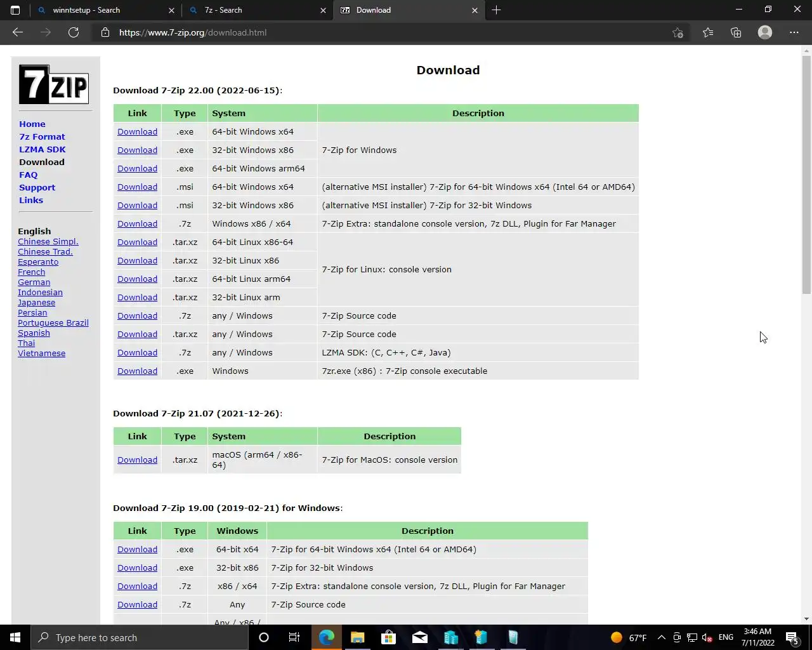This screenshot has height=650, width=812.
Task: Open Microsoft Store from taskbar
Action: (388, 637)
